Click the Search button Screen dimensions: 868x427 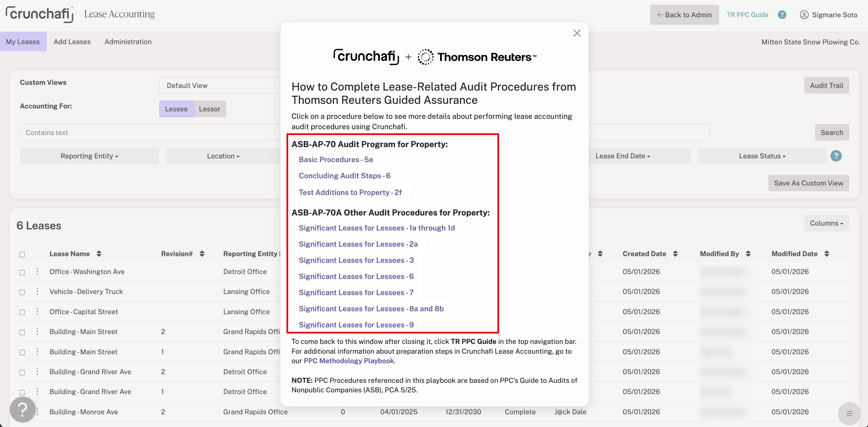(x=832, y=132)
